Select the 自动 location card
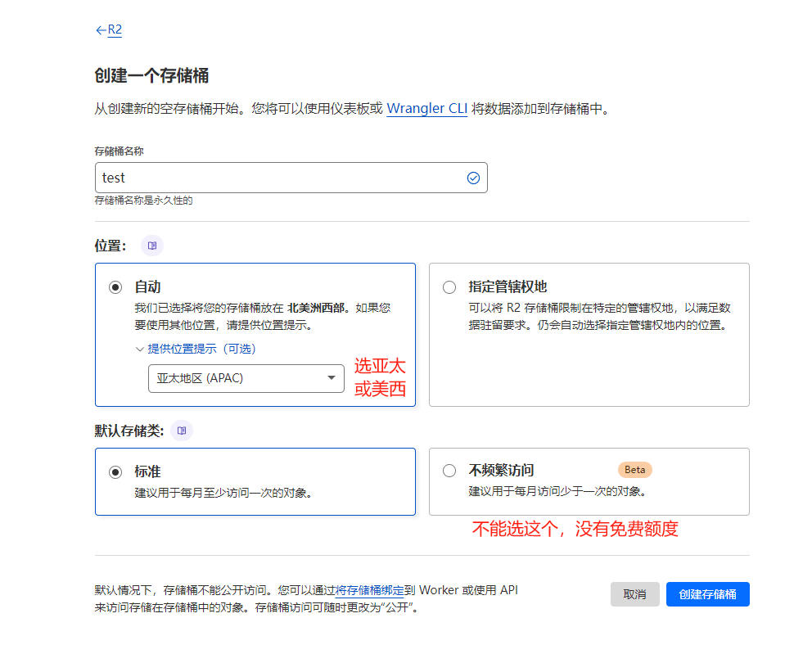The width and height of the screenshot is (812, 654). click(255, 334)
